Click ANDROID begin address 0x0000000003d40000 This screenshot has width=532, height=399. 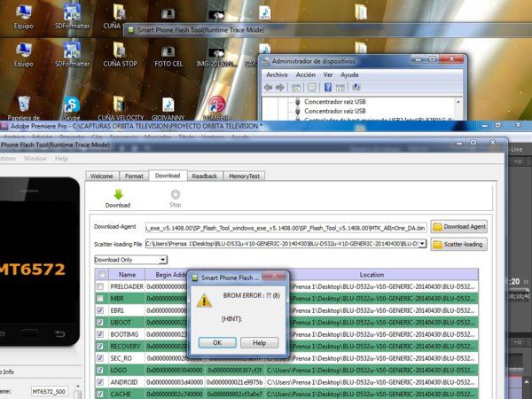coord(175,382)
